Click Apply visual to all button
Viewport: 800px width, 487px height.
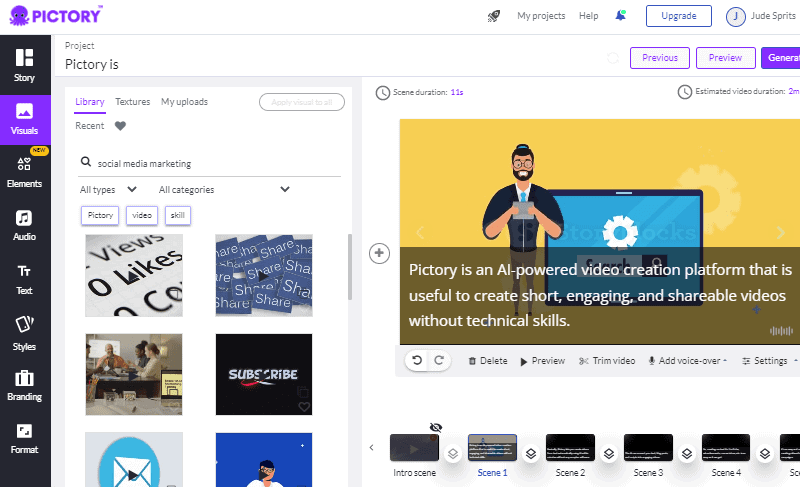302,102
